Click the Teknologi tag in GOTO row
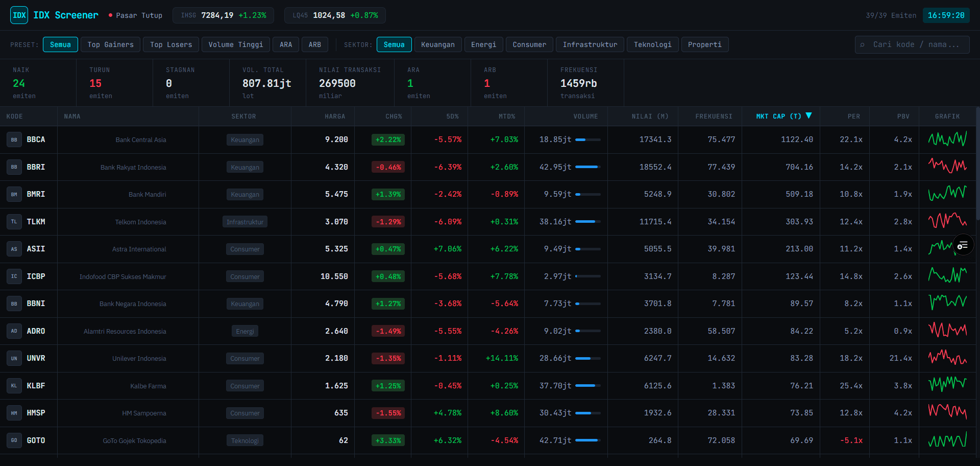 tap(245, 440)
